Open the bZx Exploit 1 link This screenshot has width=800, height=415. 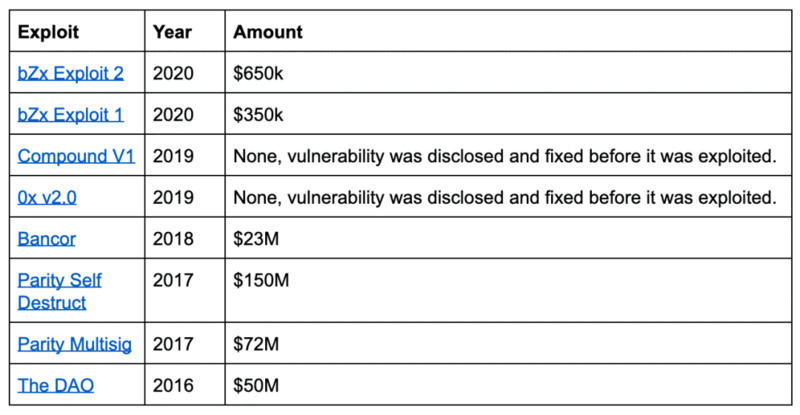coord(71,115)
